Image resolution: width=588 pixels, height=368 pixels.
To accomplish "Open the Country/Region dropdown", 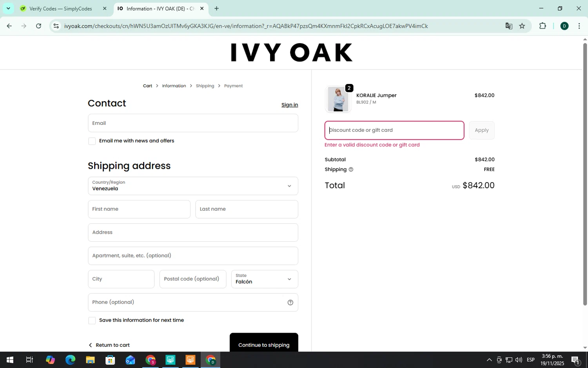I will click(193, 186).
